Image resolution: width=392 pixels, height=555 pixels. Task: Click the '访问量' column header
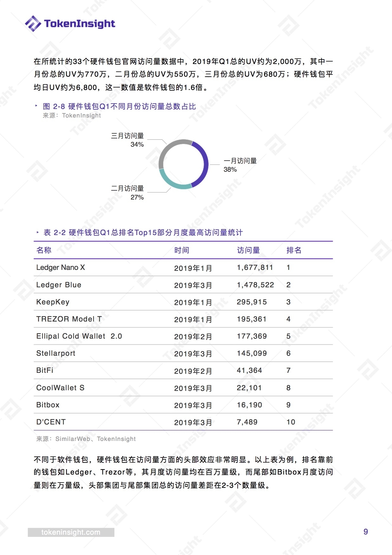click(x=248, y=250)
